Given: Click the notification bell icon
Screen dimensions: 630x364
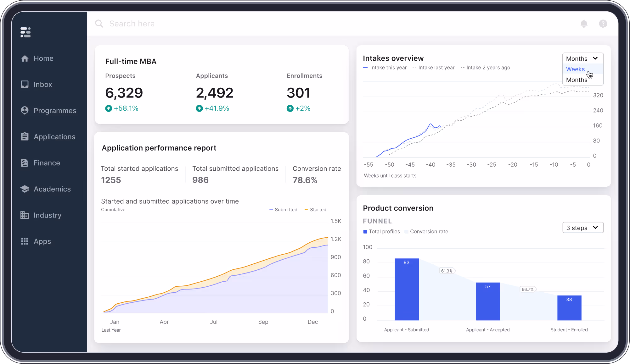Looking at the screenshot, I should pyautogui.click(x=584, y=24).
